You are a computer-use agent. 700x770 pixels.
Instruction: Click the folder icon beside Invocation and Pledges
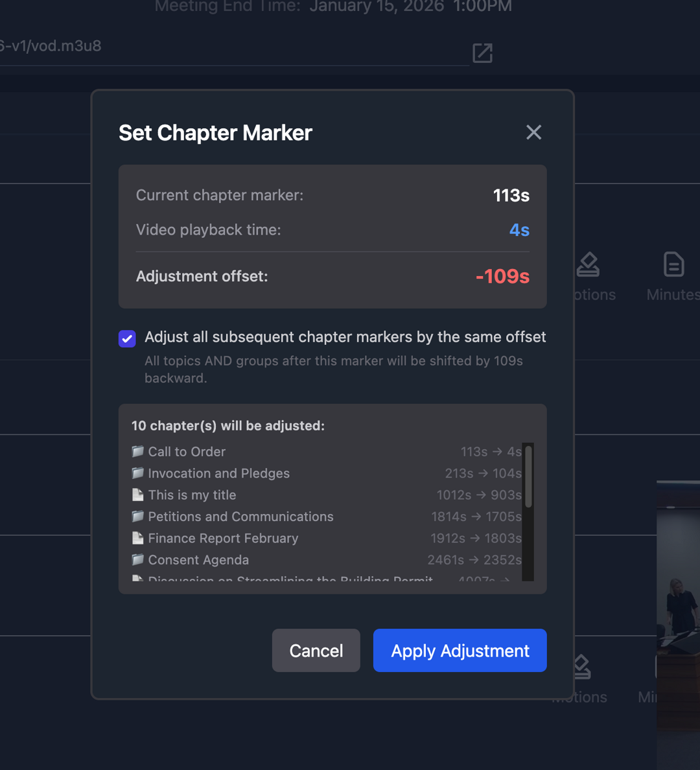click(x=137, y=473)
